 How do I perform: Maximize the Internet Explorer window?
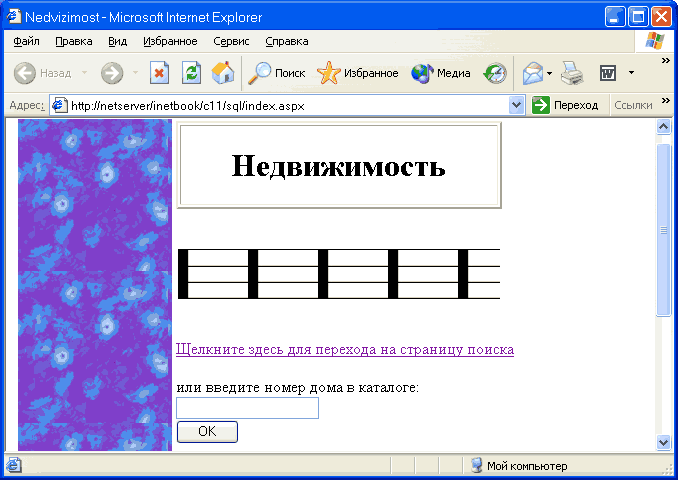pos(638,17)
